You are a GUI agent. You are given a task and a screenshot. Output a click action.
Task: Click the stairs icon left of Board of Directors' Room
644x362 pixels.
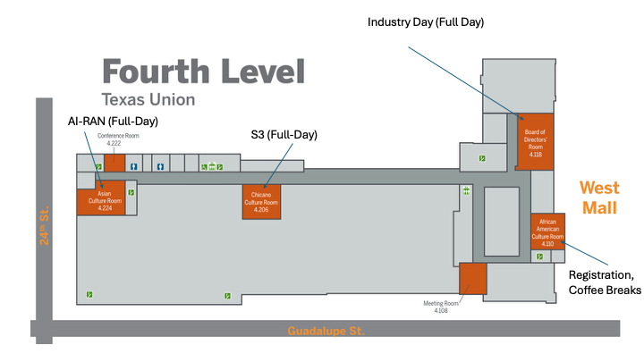[x=482, y=158]
